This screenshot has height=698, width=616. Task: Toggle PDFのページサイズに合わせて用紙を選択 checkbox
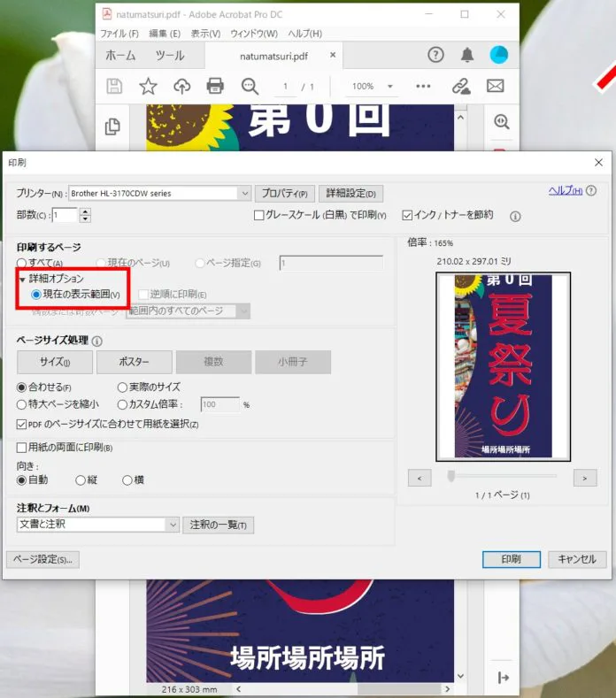(x=21, y=425)
